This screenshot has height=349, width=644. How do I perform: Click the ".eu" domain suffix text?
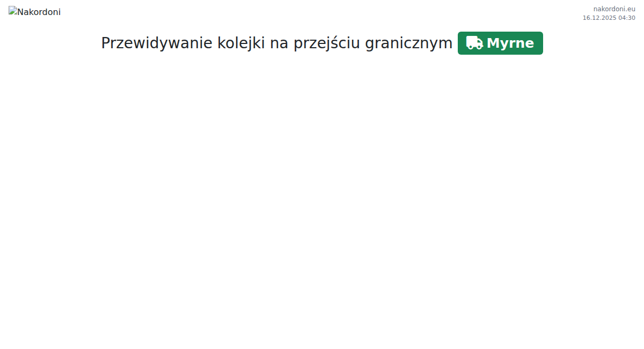point(631,9)
